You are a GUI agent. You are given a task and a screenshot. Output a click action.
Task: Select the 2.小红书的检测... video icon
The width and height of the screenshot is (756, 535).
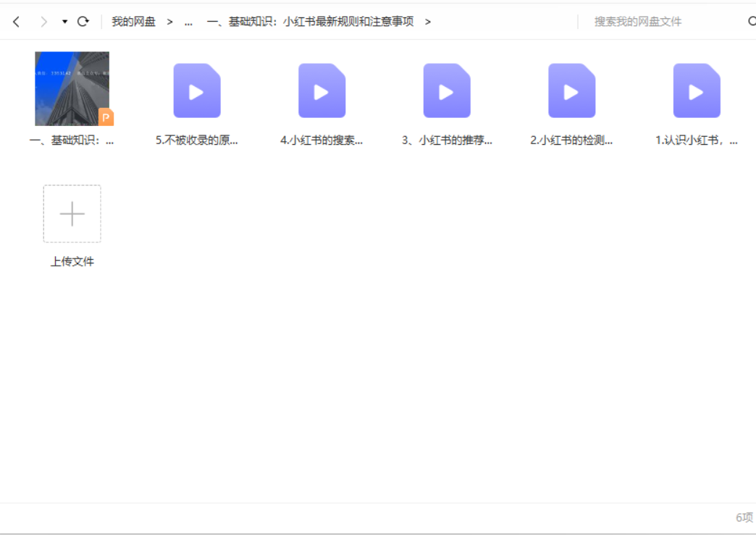click(571, 90)
